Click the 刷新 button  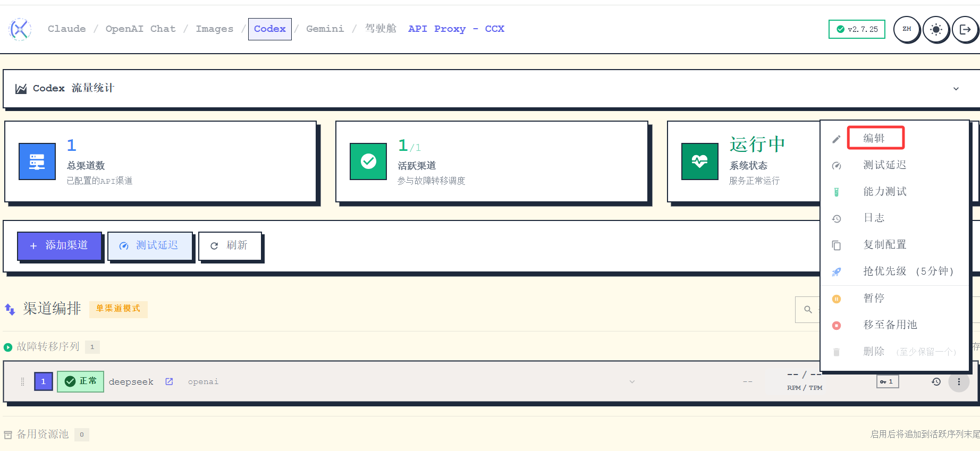(230, 246)
